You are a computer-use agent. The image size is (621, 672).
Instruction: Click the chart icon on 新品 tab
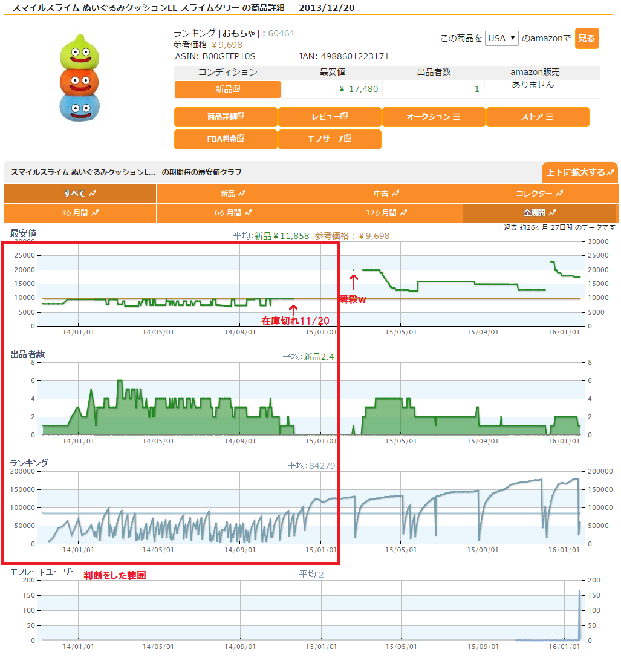pos(242,194)
